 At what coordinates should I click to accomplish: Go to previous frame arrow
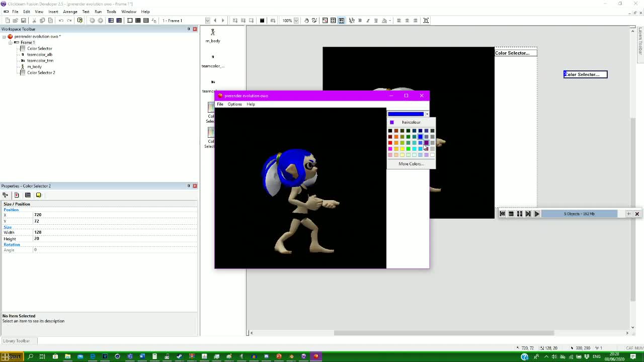click(215, 21)
